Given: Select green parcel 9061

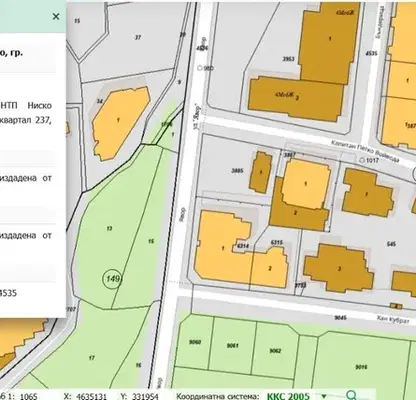Looking at the screenshot, I should tap(232, 345).
